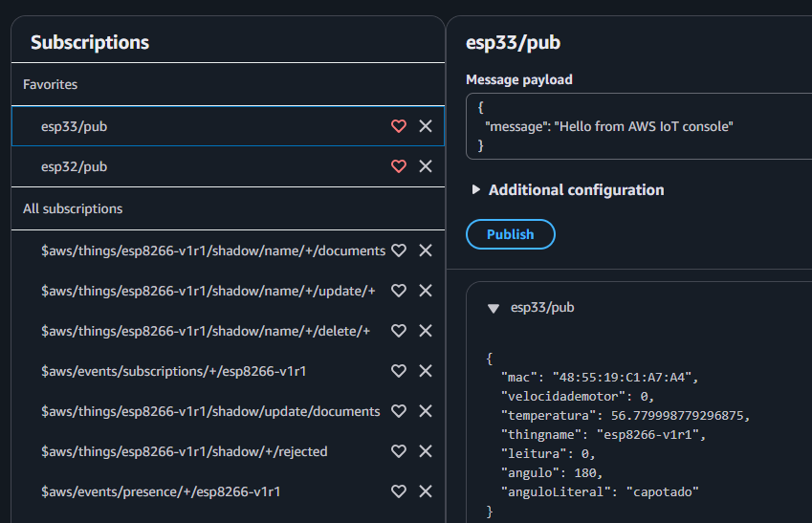Open the $aws/events/presence/+/esp8266-v1r1 subscription
812x523 pixels.
click(161, 491)
